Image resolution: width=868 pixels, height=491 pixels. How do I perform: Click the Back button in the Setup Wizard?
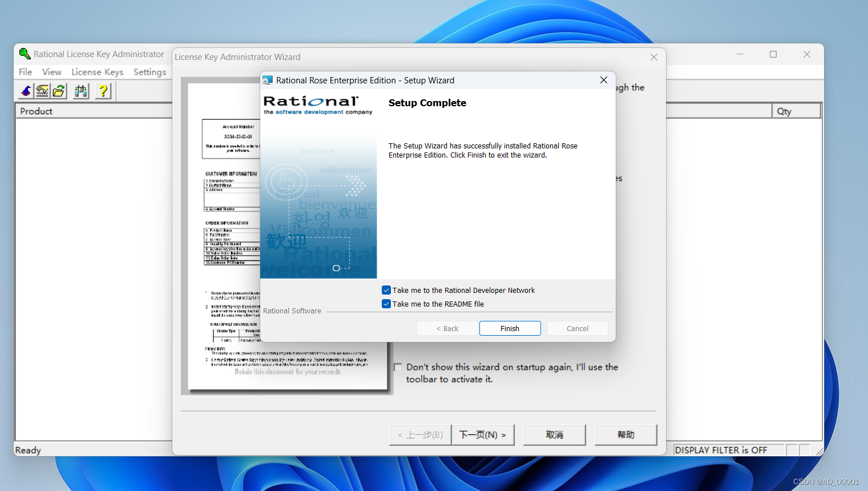click(447, 328)
